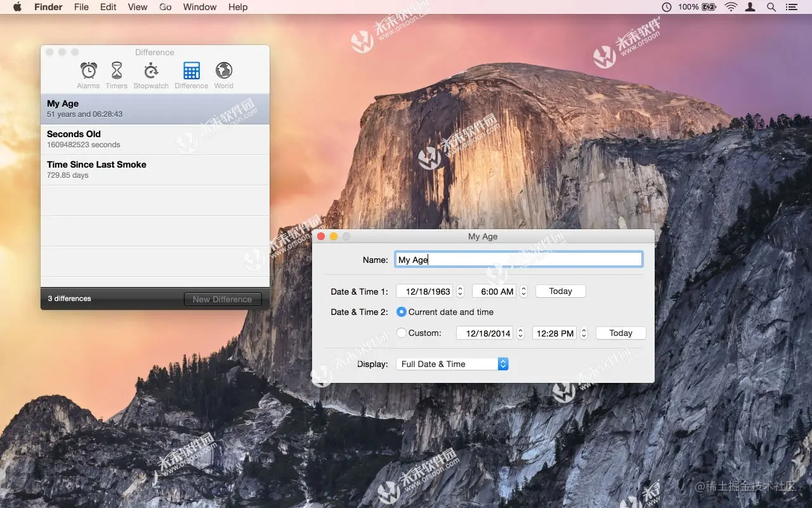Open the Window menu

point(200,7)
